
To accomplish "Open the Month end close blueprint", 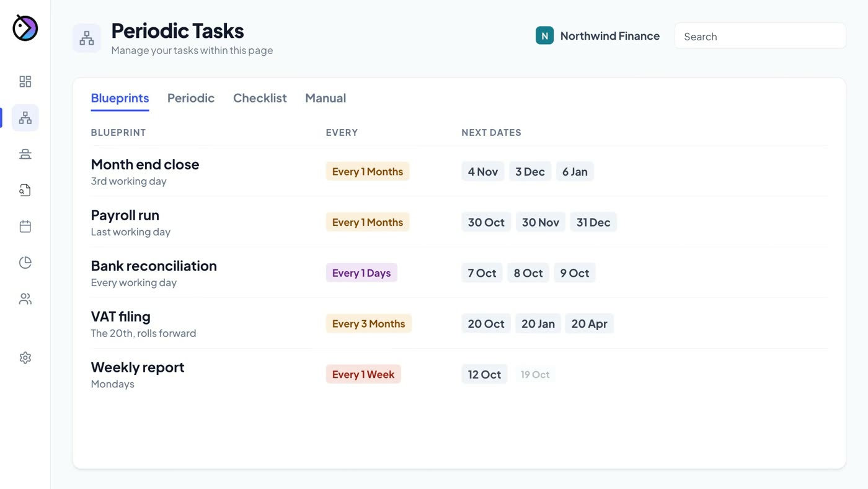I will click(145, 164).
